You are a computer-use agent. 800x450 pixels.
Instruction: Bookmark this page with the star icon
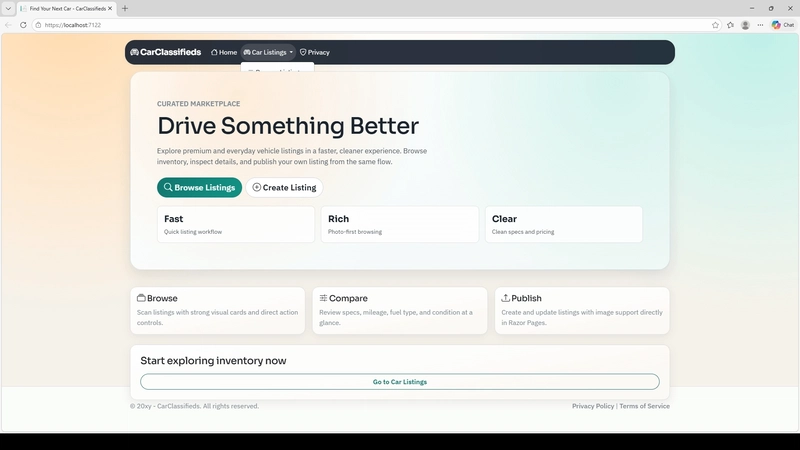715,25
